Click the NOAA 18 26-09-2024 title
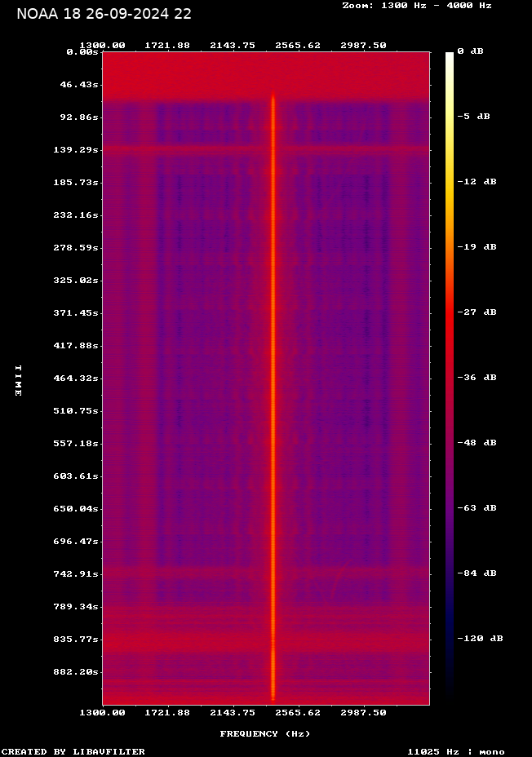 [104, 14]
